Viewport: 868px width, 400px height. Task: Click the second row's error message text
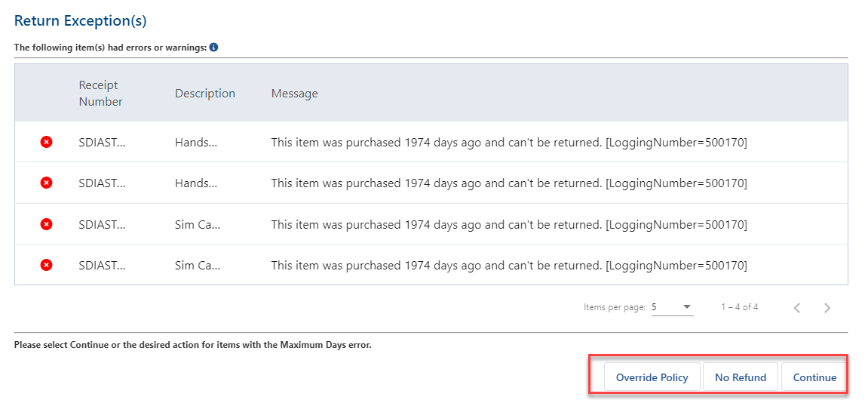click(x=509, y=183)
